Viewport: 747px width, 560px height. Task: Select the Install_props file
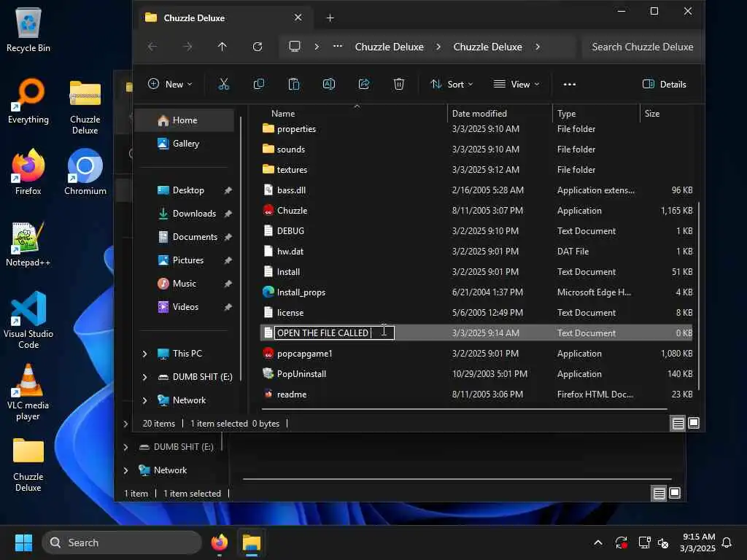click(476, 292)
